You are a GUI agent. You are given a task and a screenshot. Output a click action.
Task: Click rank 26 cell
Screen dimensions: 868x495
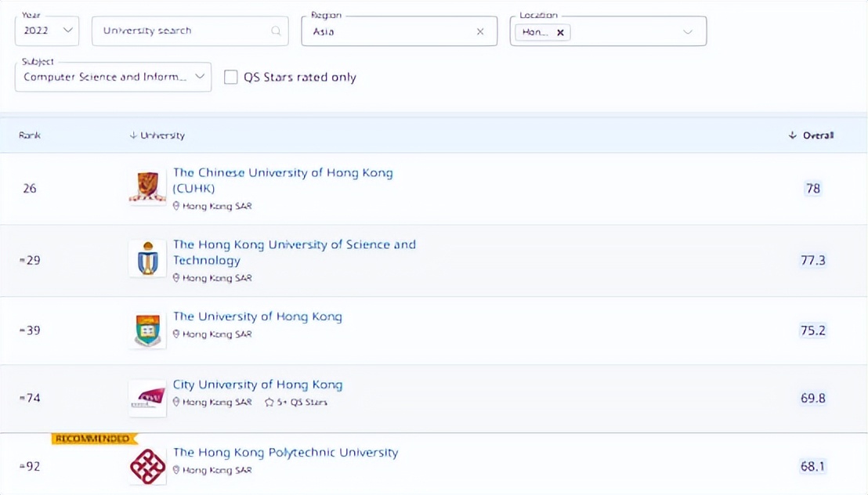click(29, 189)
